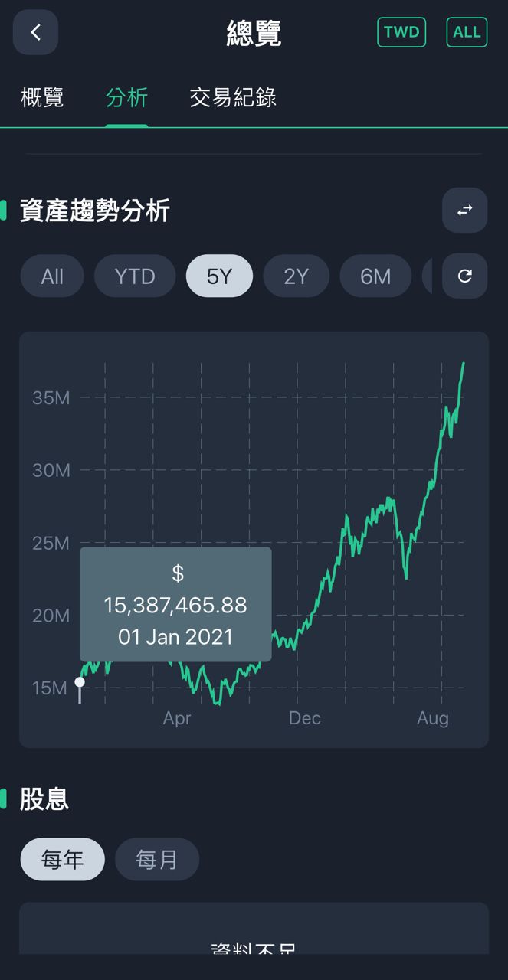The image size is (508, 980).
Task: Select the 5Y time range
Action: [219, 276]
